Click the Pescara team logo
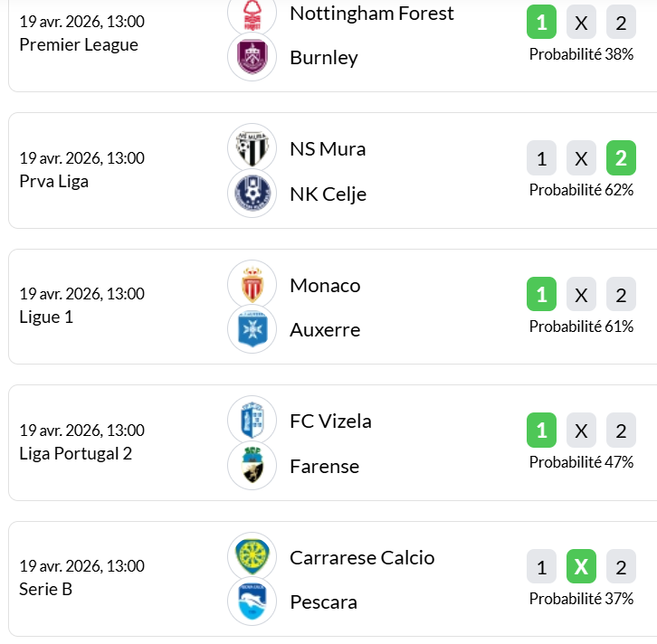This screenshot has width=657, height=644. click(x=252, y=601)
